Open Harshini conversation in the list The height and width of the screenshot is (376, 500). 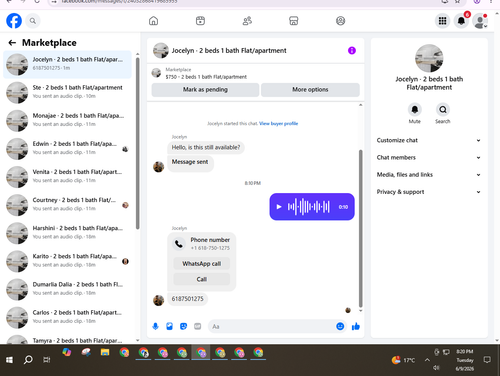67,233
